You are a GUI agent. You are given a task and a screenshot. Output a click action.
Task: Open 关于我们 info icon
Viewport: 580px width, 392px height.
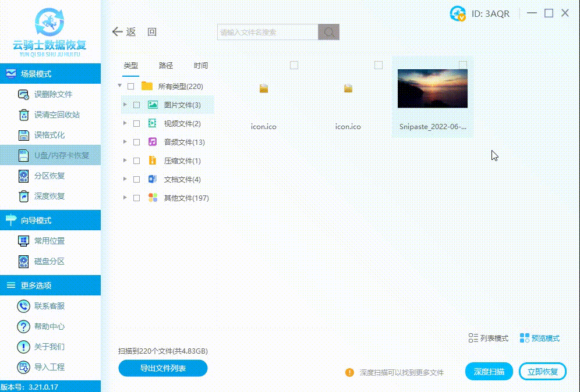pyautogui.click(x=23, y=347)
